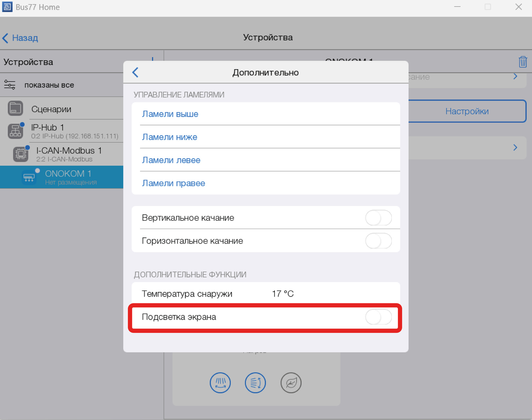The width and height of the screenshot is (532, 420).
Task: Select Ламели выше option
Action: pyautogui.click(x=170, y=114)
